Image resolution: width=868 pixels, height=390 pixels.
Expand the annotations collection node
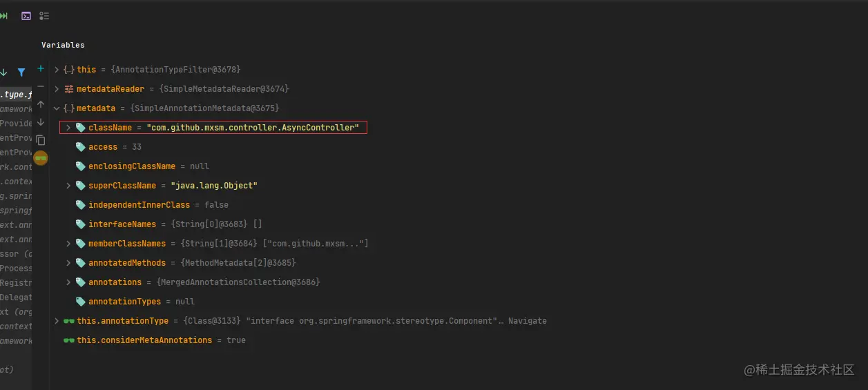pyautogui.click(x=68, y=282)
